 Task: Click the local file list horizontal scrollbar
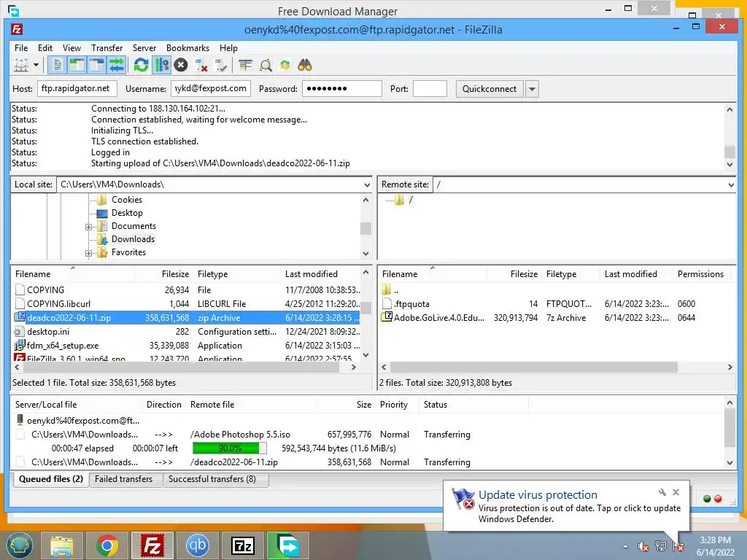pos(181,367)
